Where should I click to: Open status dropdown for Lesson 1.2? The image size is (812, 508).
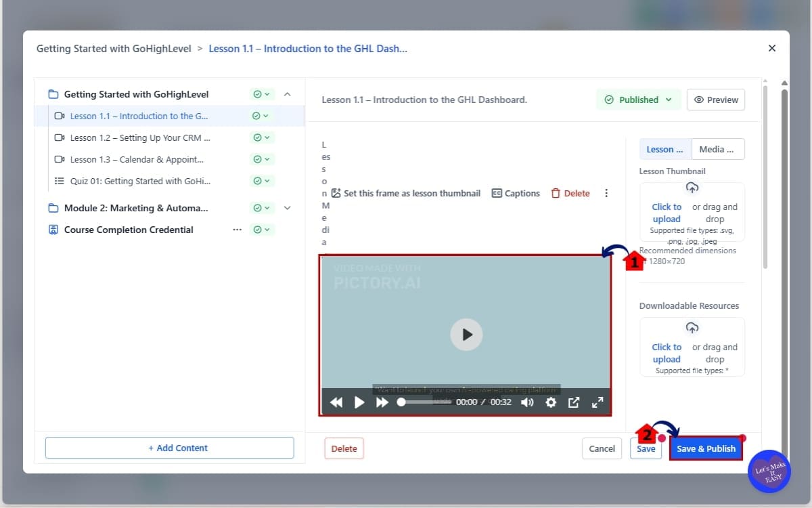click(x=261, y=137)
